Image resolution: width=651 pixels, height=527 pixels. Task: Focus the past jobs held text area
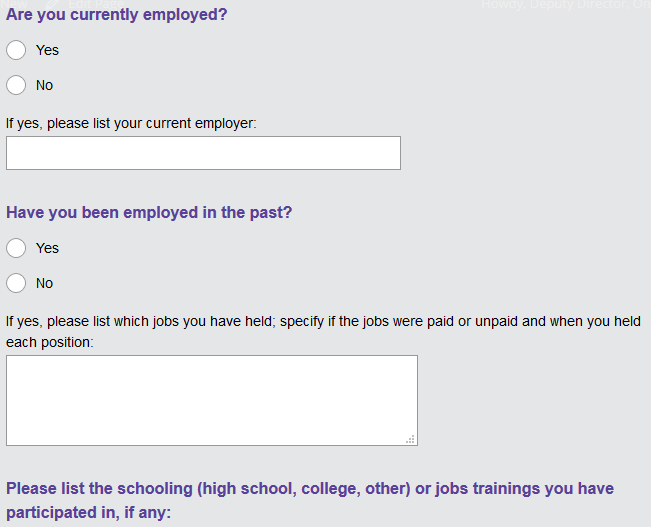click(x=211, y=400)
